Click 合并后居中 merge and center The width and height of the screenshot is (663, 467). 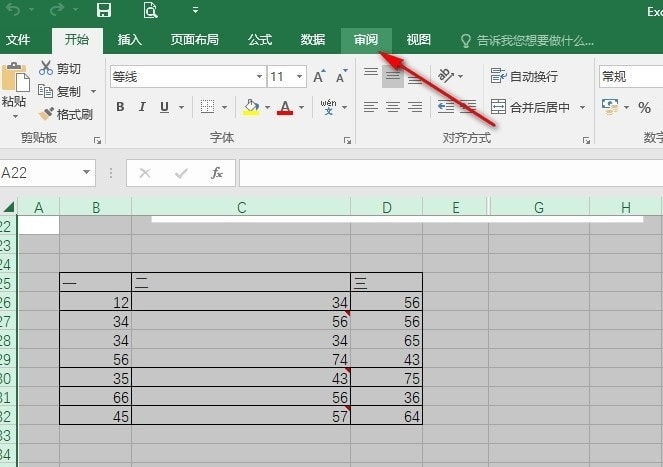[530, 107]
